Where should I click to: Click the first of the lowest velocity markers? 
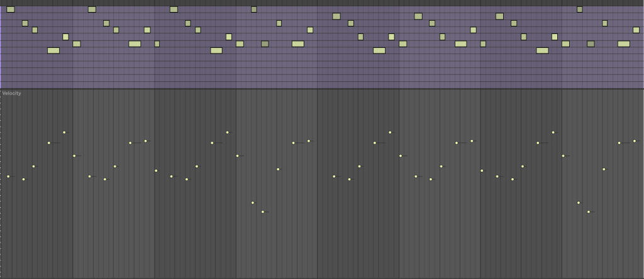tap(263, 212)
